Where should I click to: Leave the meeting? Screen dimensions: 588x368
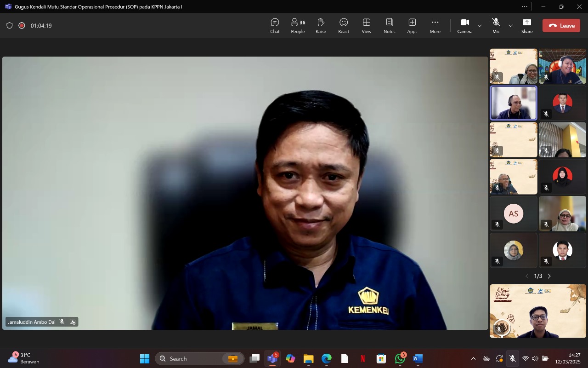click(561, 26)
